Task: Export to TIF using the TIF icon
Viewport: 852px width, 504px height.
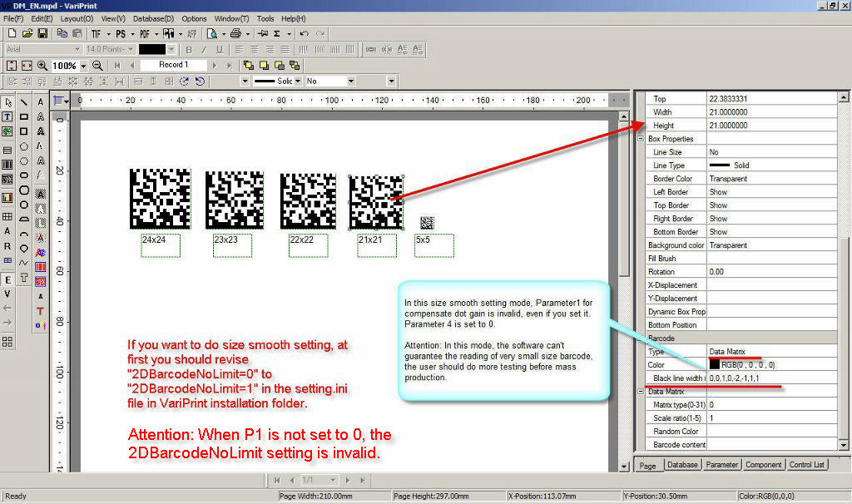Action: click(x=97, y=33)
